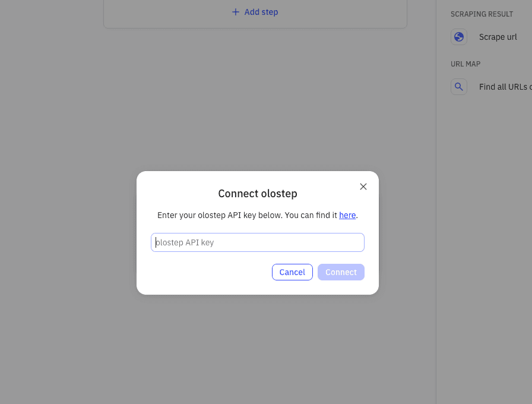Click Add step in the workflow

pos(254,12)
